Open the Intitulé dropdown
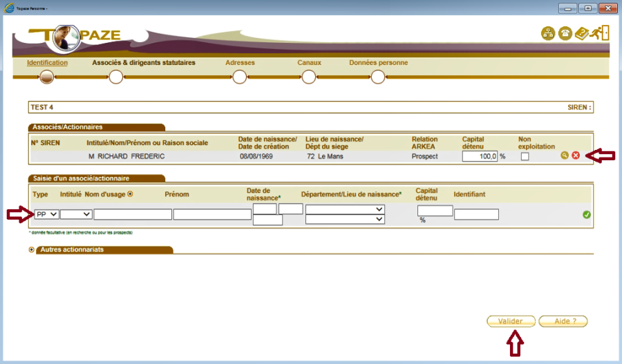This screenshot has height=364, width=622. (76, 215)
